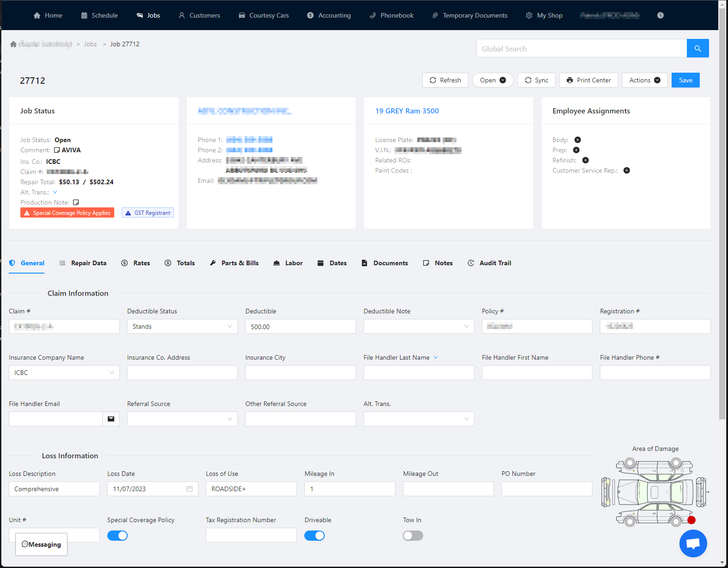
Task: Expand the Actions dropdown
Action: tap(645, 80)
